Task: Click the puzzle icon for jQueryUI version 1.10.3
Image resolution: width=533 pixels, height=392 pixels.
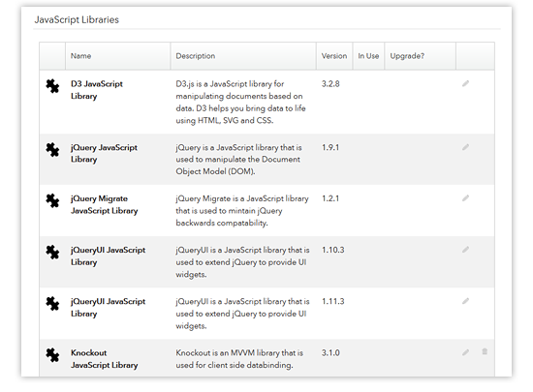Action: (x=52, y=253)
